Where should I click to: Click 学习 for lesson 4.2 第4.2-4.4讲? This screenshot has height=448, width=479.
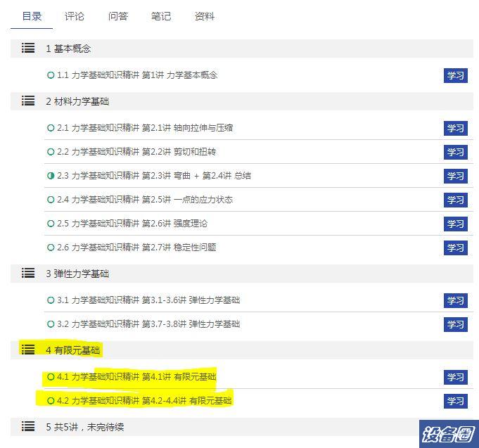[456, 401]
